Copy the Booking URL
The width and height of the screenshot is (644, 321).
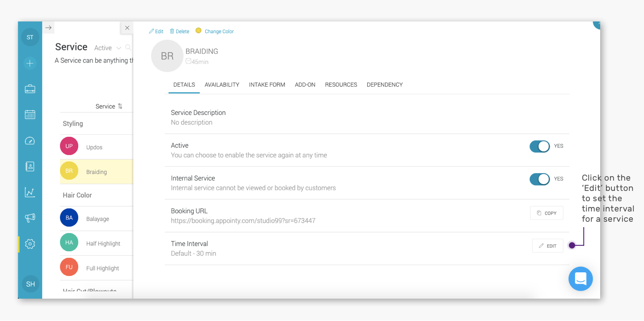click(x=547, y=213)
